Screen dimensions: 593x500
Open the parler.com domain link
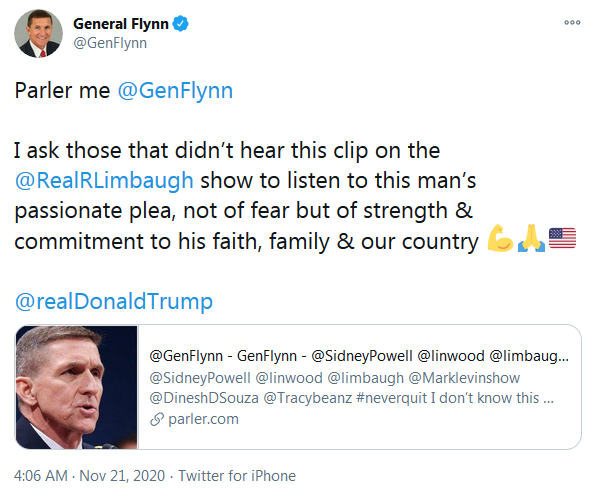coord(203,419)
